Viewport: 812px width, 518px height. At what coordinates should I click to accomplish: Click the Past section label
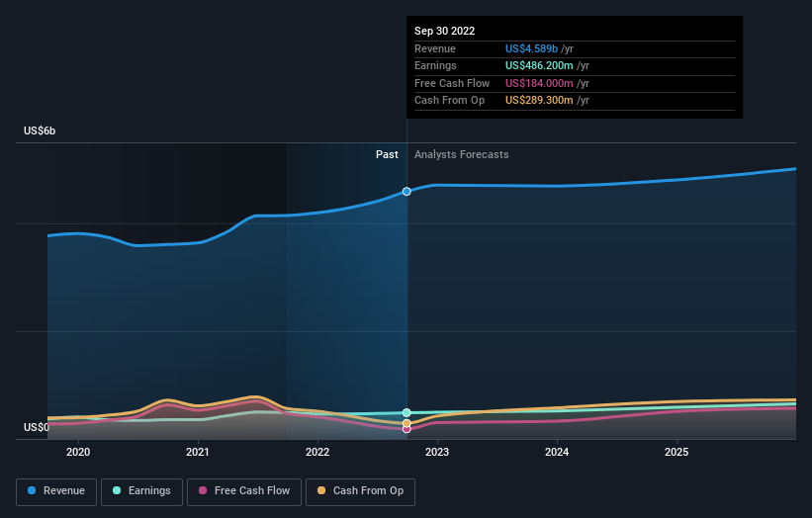tap(387, 155)
